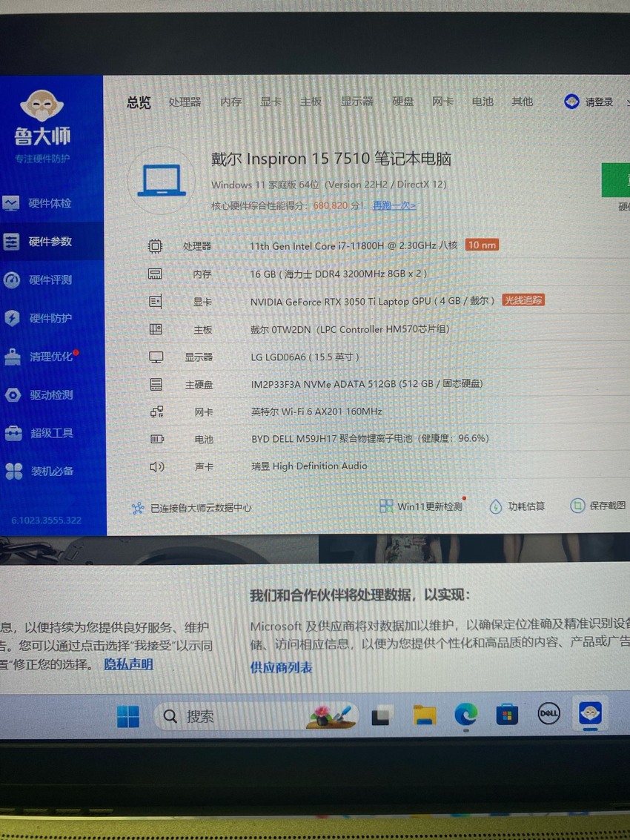Click 功耗估算 button
630x840 pixels.
pyautogui.click(x=517, y=506)
